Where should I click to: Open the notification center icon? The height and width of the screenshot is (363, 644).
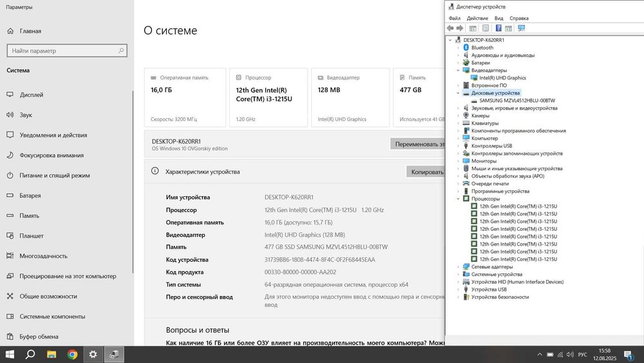[628, 355]
